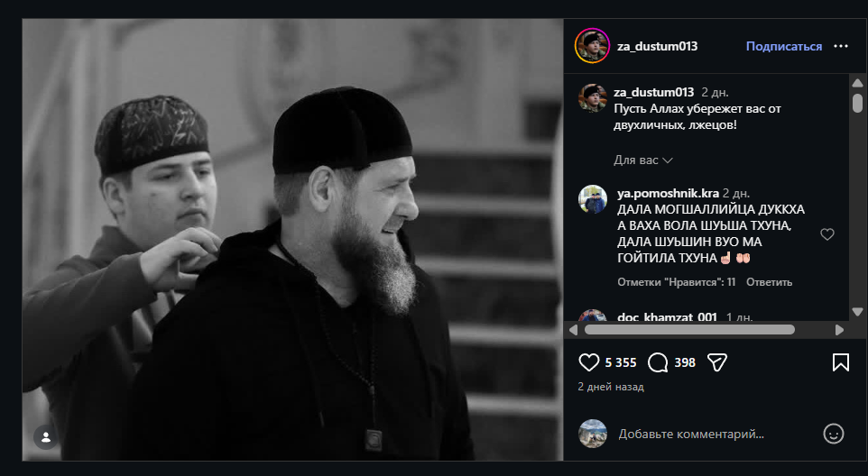Open emoji picker in comment field

pyautogui.click(x=834, y=434)
